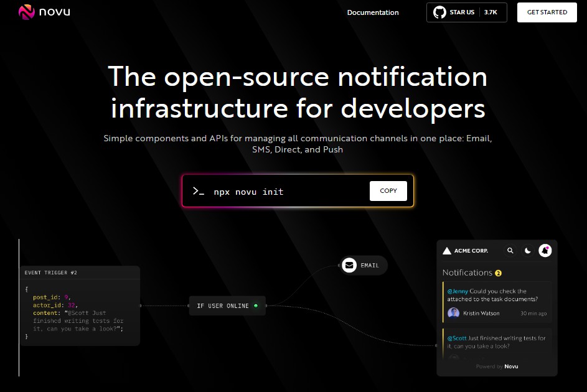Open the 3.7K stargazers count
This screenshot has height=392, width=587.
[x=491, y=12]
